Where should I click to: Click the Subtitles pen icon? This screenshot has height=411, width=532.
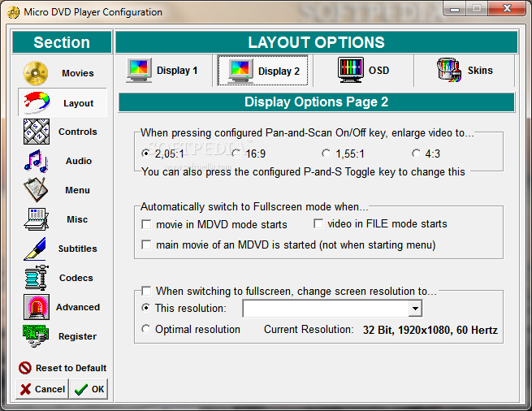pos(35,249)
